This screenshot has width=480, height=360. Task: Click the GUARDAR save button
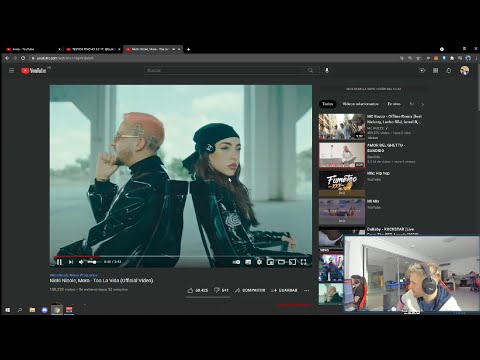point(284,290)
